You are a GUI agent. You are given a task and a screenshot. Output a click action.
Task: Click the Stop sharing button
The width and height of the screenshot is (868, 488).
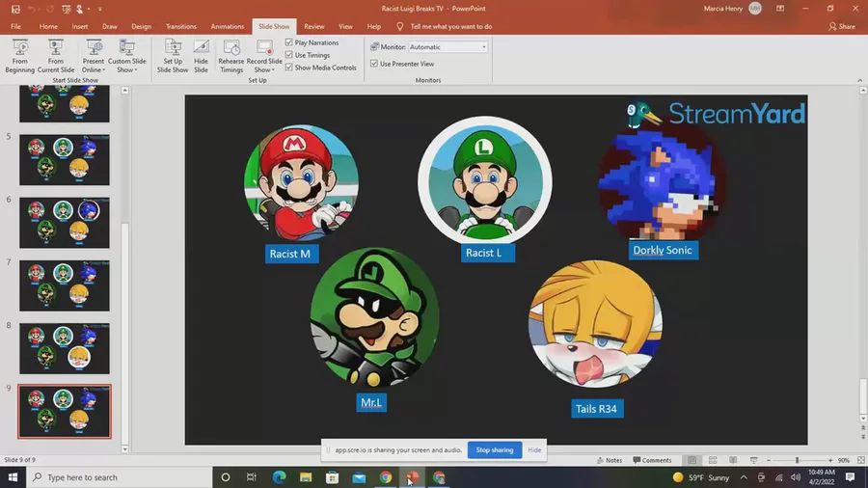tap(495, 449)
